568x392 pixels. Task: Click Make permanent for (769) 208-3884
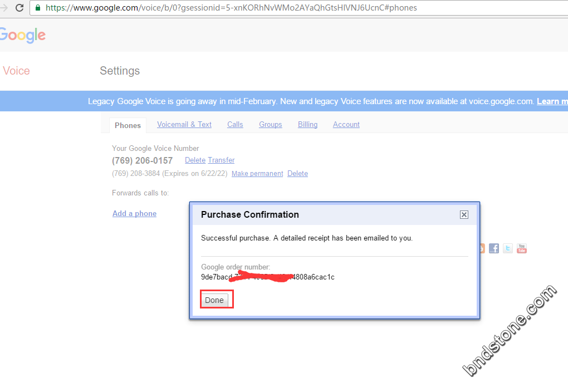click(257, 174)
